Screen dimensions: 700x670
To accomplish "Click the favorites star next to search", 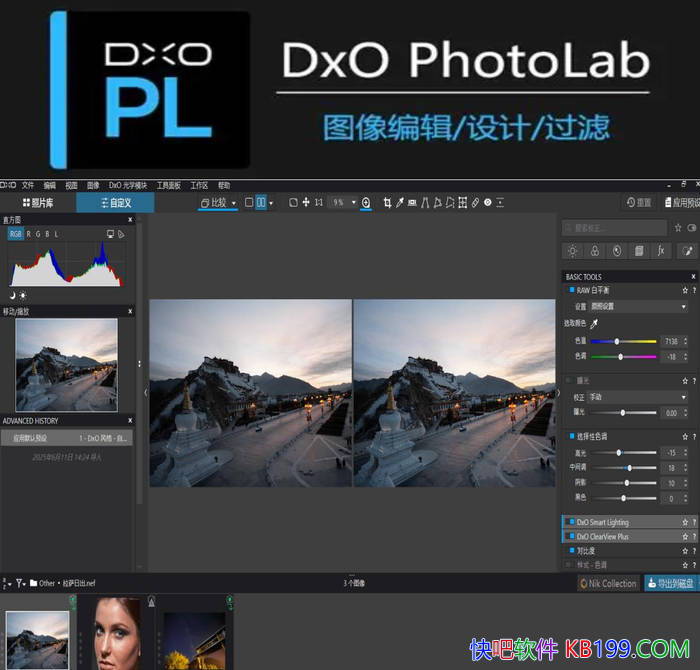I will [678, 228].
